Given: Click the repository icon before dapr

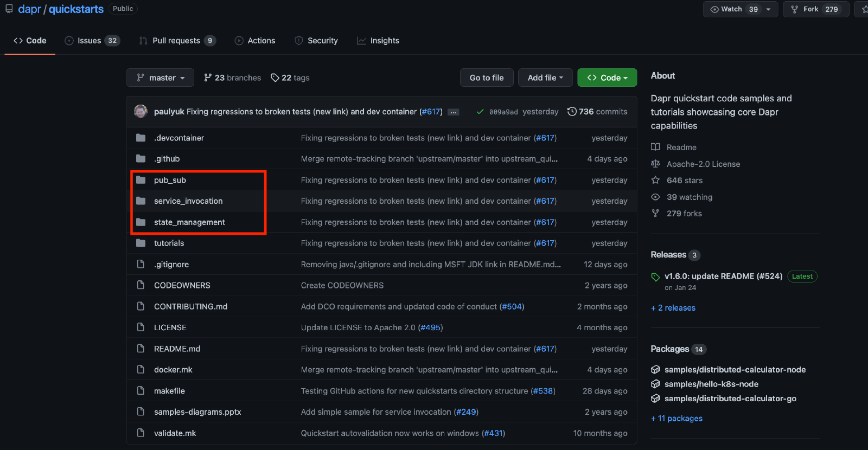Looking at the screenshot, I should pos(9,9).
